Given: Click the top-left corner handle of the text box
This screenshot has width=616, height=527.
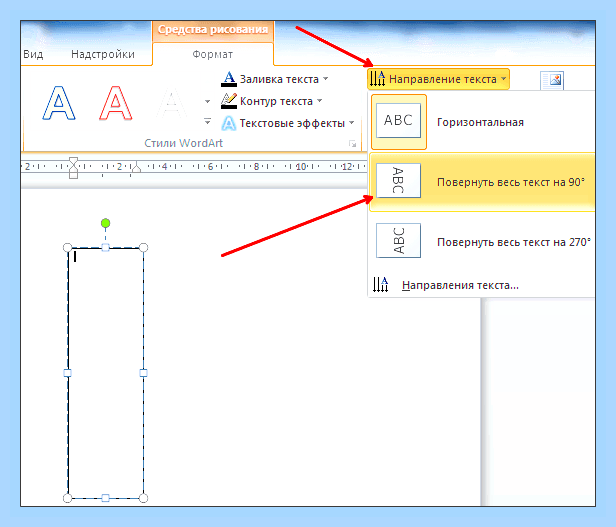Looking at the screenshot, I should click(x=68, y=248).
